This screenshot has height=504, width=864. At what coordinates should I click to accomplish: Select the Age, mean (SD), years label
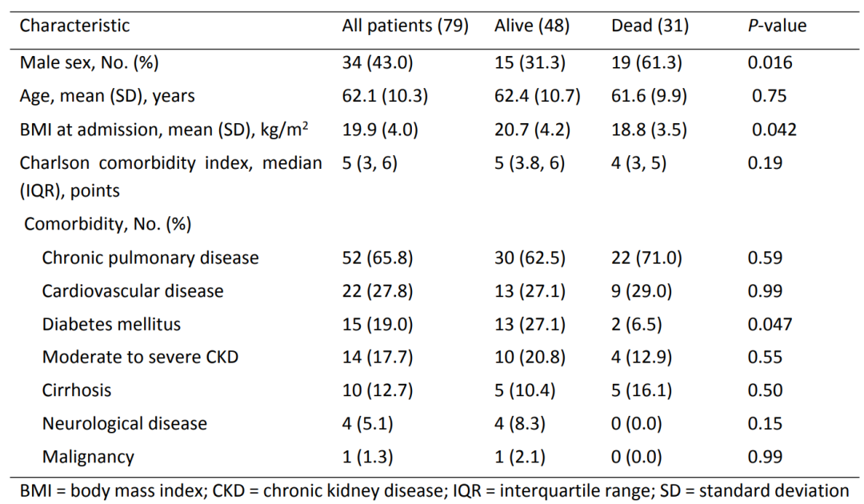[x=107, y=96]
